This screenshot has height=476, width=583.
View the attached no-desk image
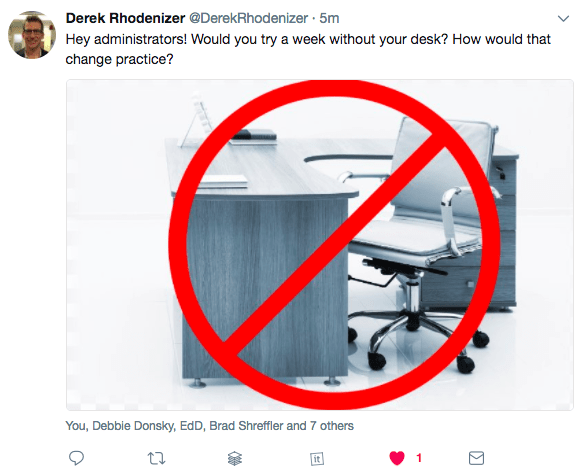[x=320, y=245]
